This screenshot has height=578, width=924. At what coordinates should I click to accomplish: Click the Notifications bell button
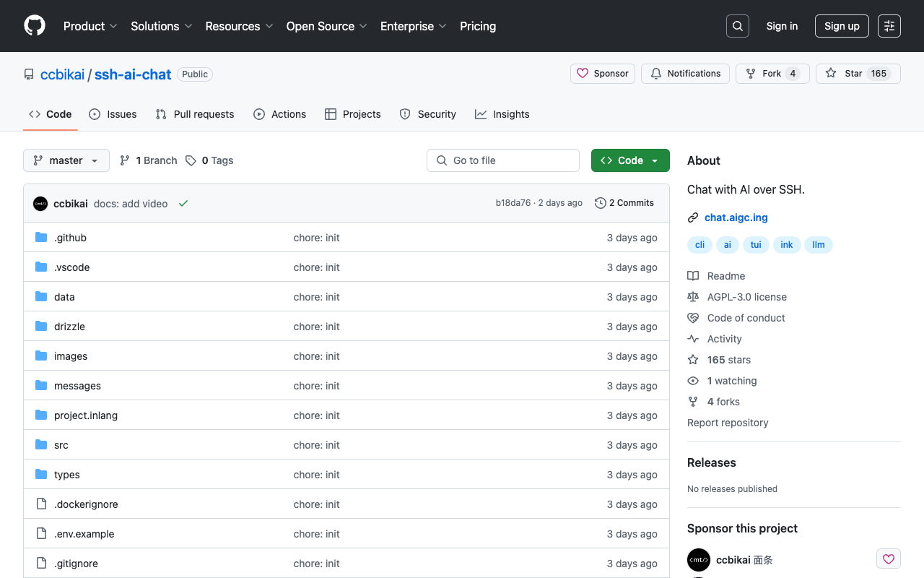coord(685,74)
